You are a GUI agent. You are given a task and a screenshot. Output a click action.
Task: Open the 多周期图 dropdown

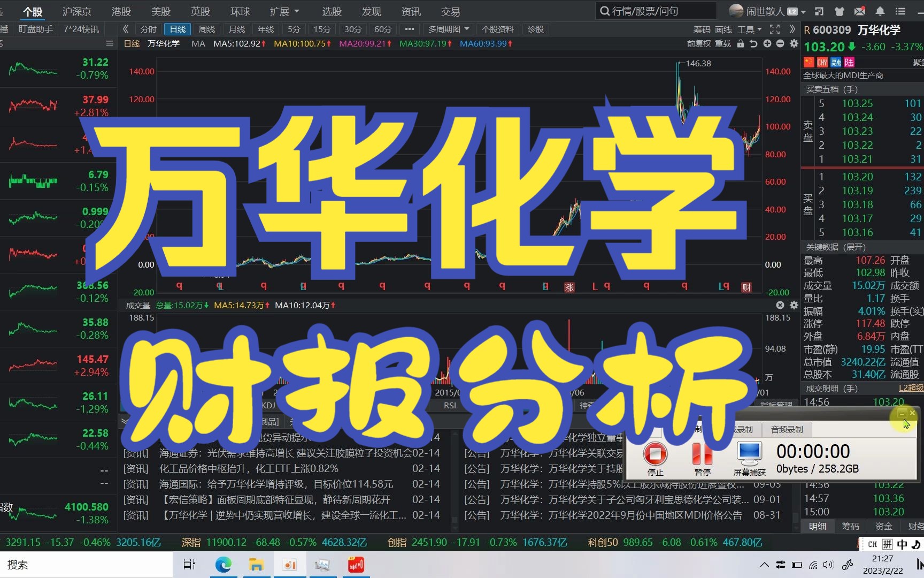[x=448, y=29]
